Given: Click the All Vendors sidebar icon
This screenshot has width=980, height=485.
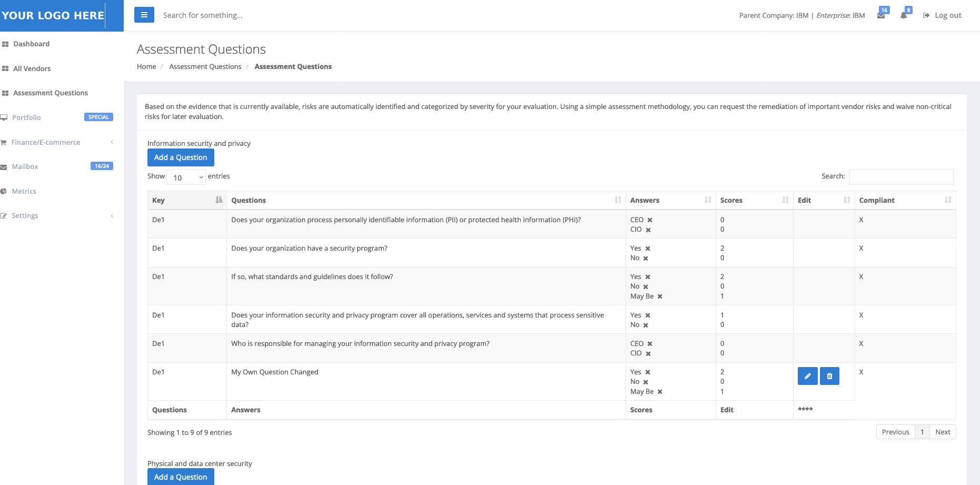Looking at the screenshot, I should click(x=5, y=68).
